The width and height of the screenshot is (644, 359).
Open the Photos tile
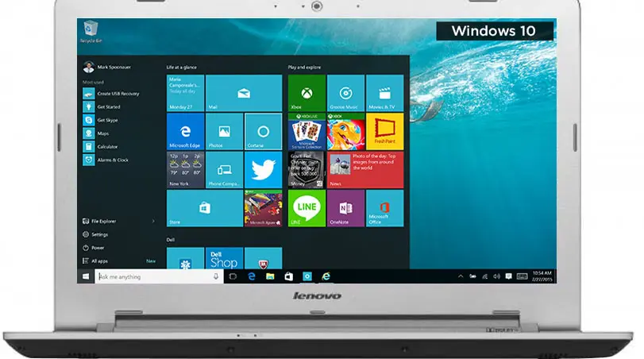[x=224, y=131]
